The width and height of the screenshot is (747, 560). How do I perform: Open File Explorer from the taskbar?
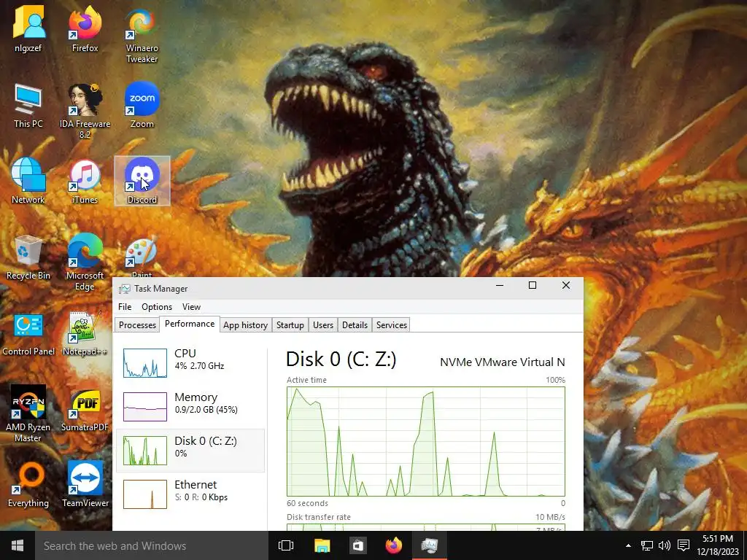pyautogui.click(x=322, y=545)
